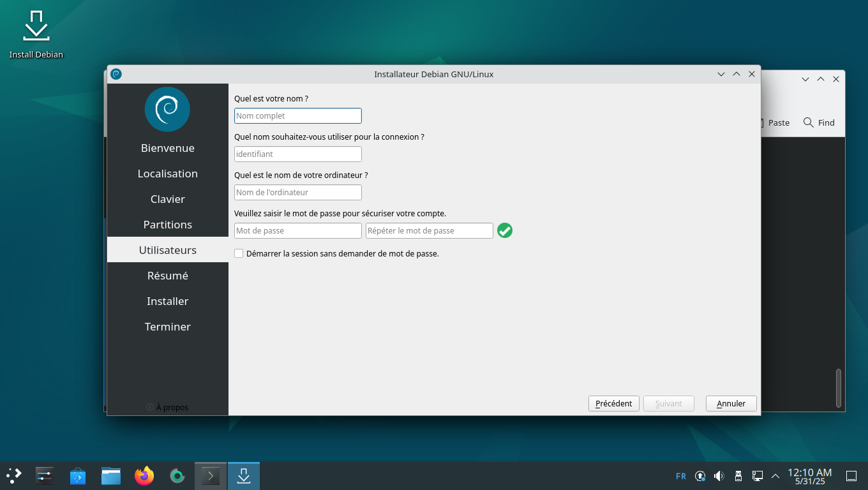Open the clock showing 12:10 AM
Viewport: 868px width, 490px height.
tap(810, 476)
